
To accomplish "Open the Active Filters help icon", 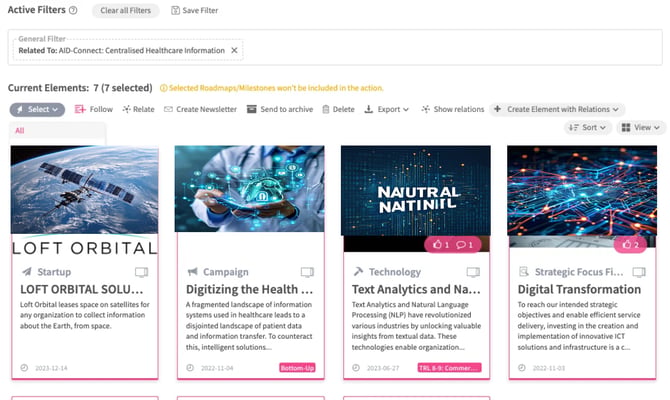I will pos(73,10).
